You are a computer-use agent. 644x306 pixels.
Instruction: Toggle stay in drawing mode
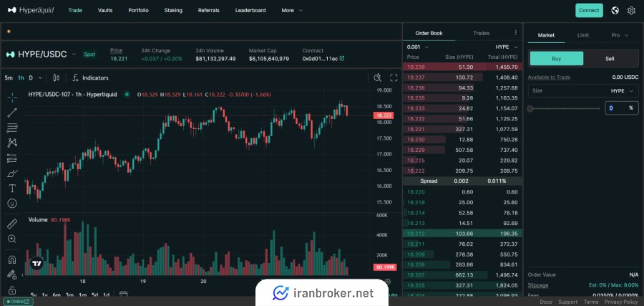coord(12,274)
